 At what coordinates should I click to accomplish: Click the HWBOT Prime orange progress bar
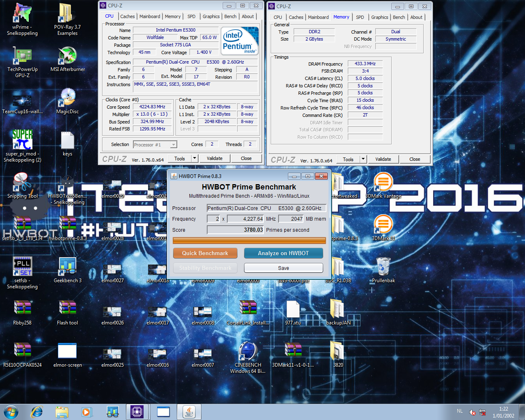click(249, 240)
